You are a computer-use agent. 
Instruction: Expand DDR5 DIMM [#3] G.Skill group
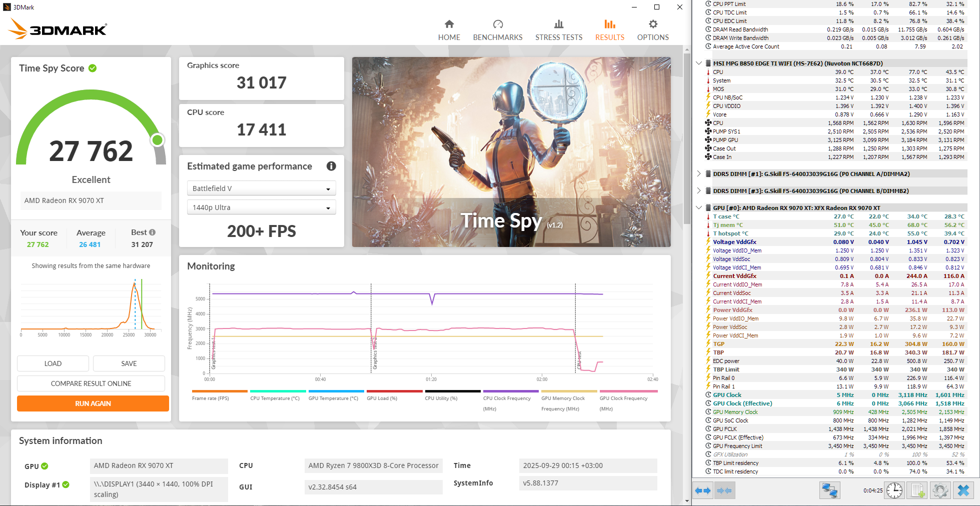tap(699, 191)
